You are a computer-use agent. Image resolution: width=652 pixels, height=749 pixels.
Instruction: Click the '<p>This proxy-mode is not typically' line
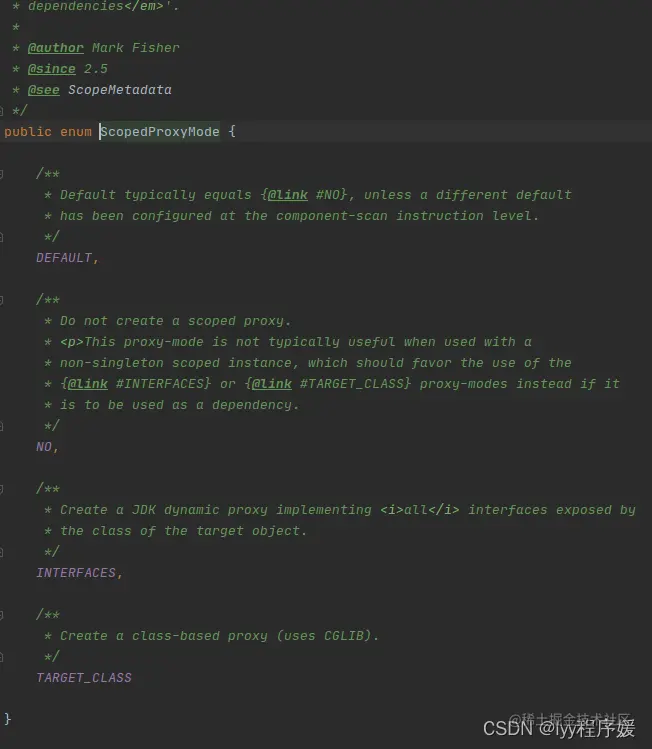click(296, 342)
